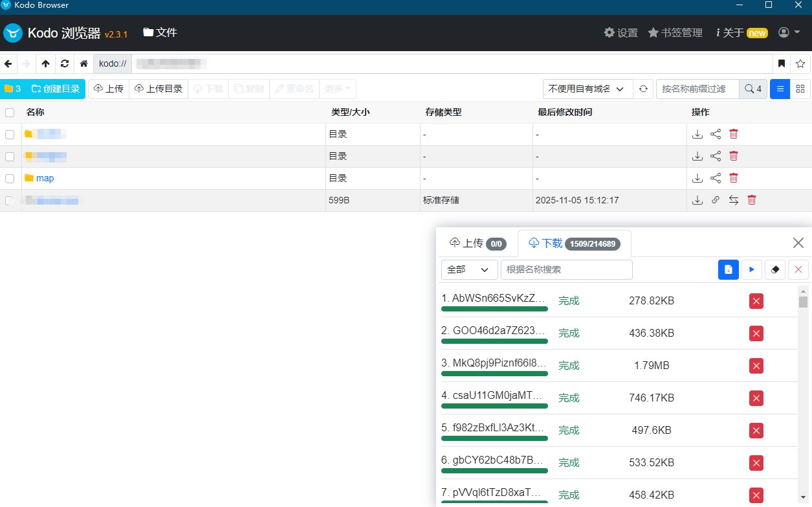Viewport: 812px width, 507px height.
Task: Open the 全部 status filter dropdown
Action: (x=469, y=269)
